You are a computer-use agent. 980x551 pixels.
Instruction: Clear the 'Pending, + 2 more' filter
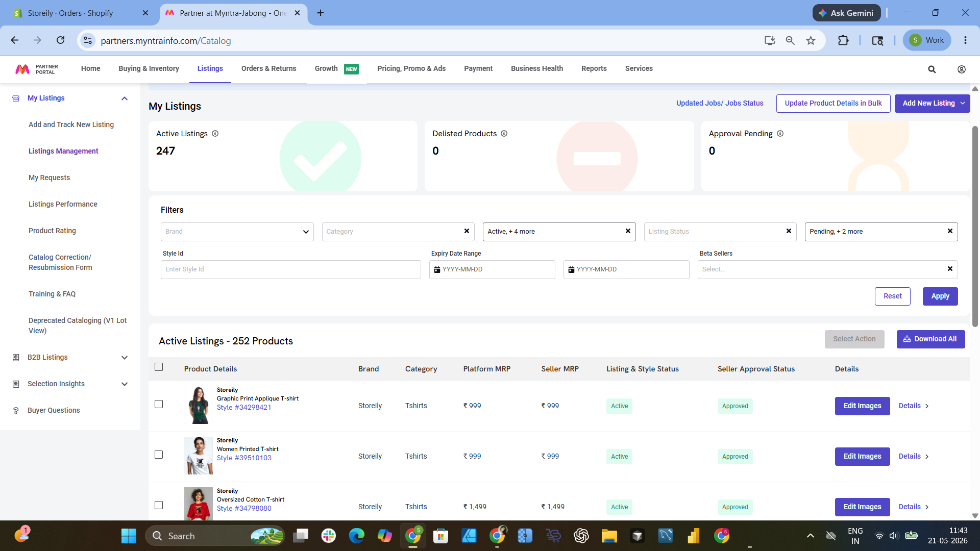coord(950,231)
